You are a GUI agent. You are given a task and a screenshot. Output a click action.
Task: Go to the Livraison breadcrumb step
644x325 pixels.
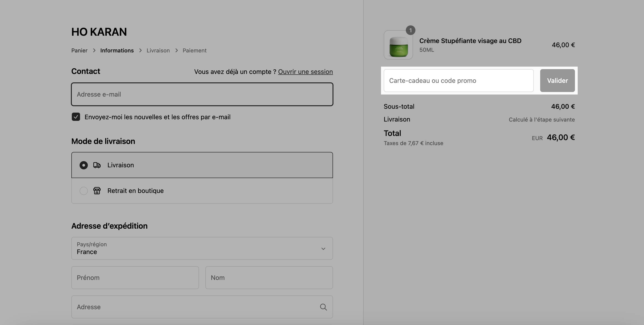point(158,50)
